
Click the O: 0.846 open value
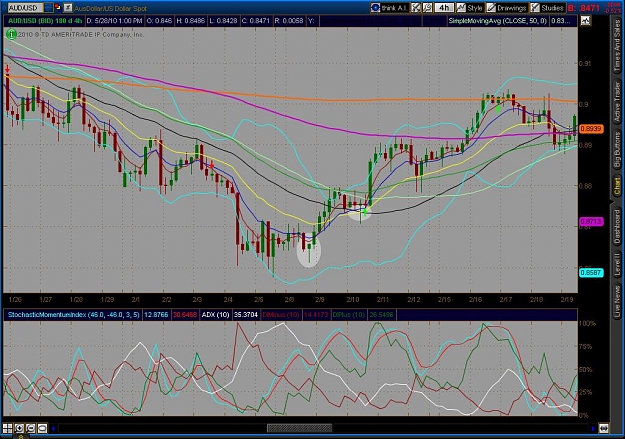point(159,21)
